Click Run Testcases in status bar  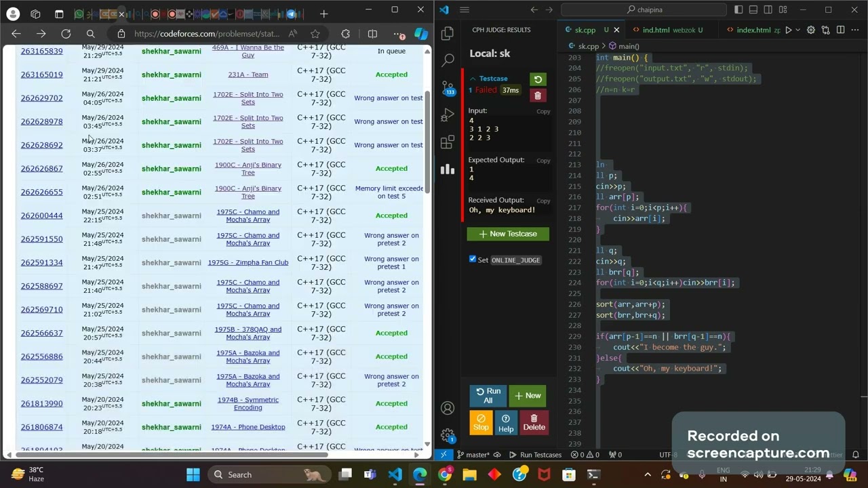[x=536, y=455]
